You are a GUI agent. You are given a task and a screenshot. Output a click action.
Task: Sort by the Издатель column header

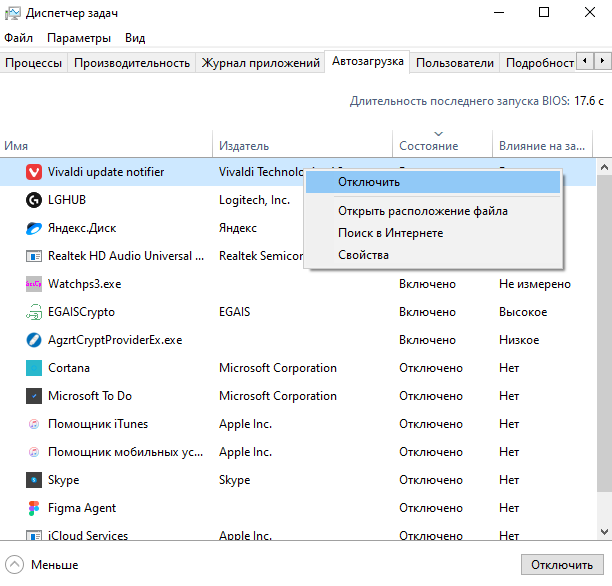[302, 144]
